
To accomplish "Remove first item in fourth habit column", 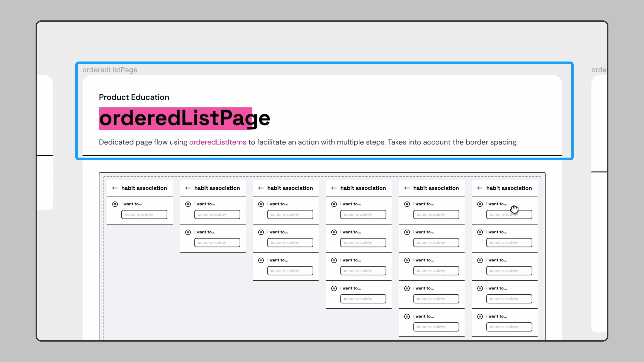I will pyautogui.click(x=334, y=204).
